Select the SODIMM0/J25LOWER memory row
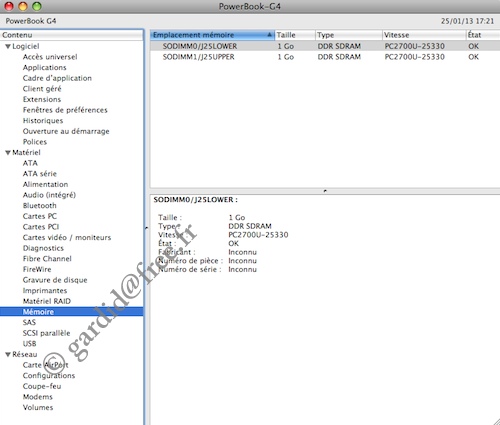 [x=325, y=46]
